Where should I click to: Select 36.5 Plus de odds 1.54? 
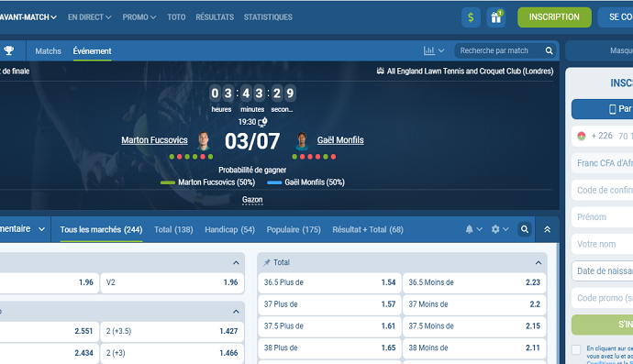click(329, 282)
